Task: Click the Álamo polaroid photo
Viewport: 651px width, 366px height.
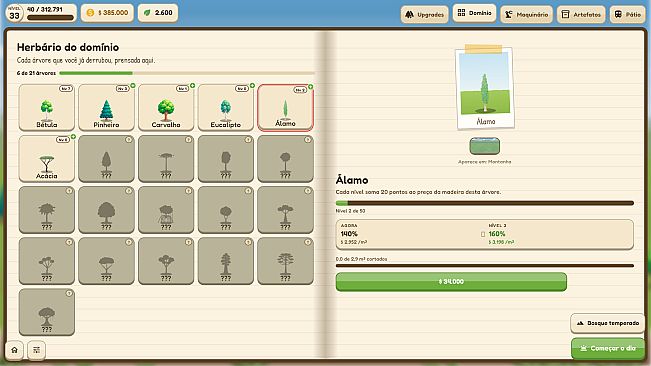Action: coord(485,88)
